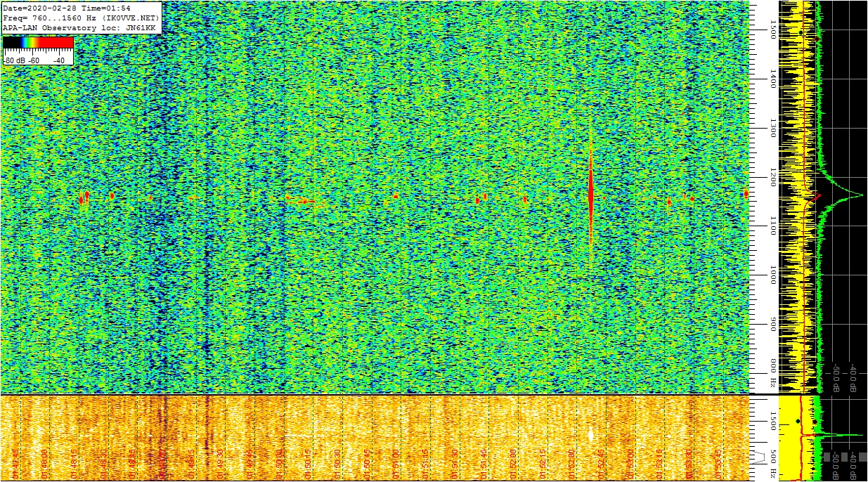Screen dimensions: 868x482
Task: Click the 1300 frequency axis label
Action: tap(772, 127)
